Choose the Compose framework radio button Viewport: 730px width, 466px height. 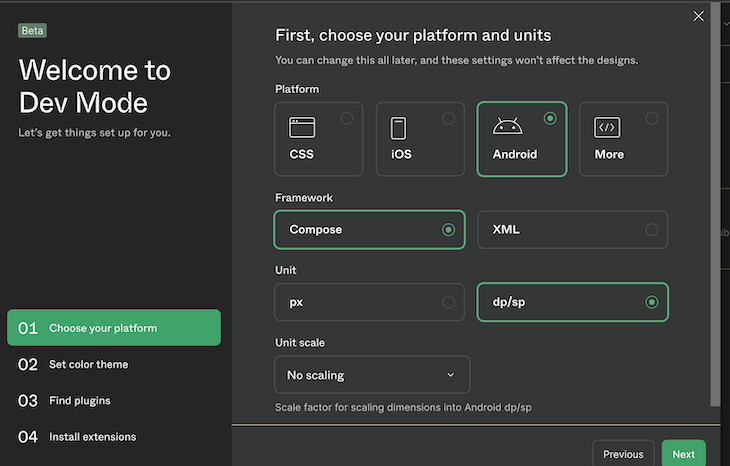pyautogui.click(x=448, y=230)
